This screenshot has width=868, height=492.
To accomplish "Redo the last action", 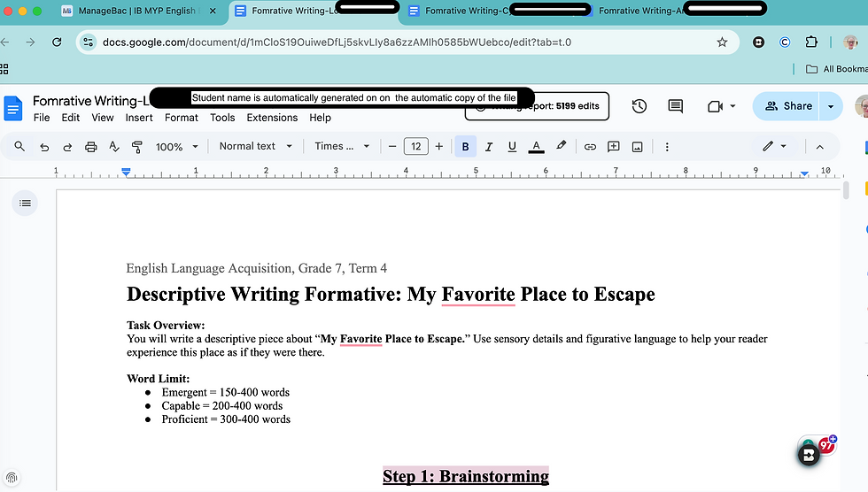I will click(67, 147).
